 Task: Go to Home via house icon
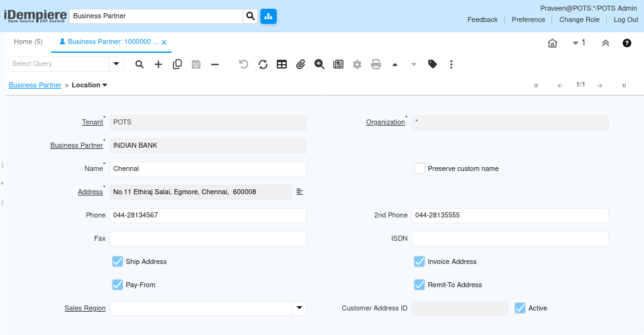coord(552,43)
